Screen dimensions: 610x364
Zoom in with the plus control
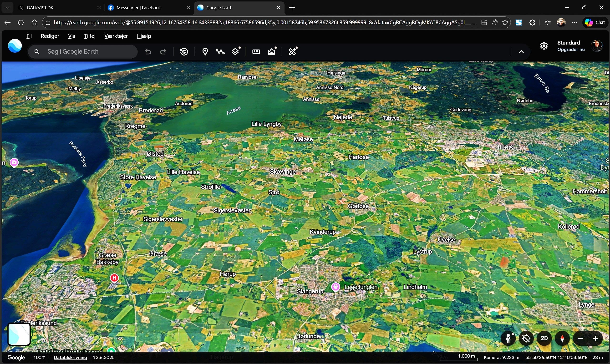click(595, 339)
